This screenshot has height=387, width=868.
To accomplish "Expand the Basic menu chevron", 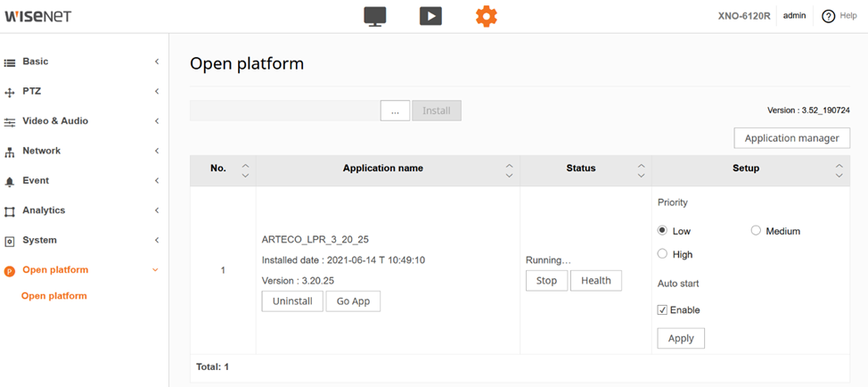I will (157, 62).
